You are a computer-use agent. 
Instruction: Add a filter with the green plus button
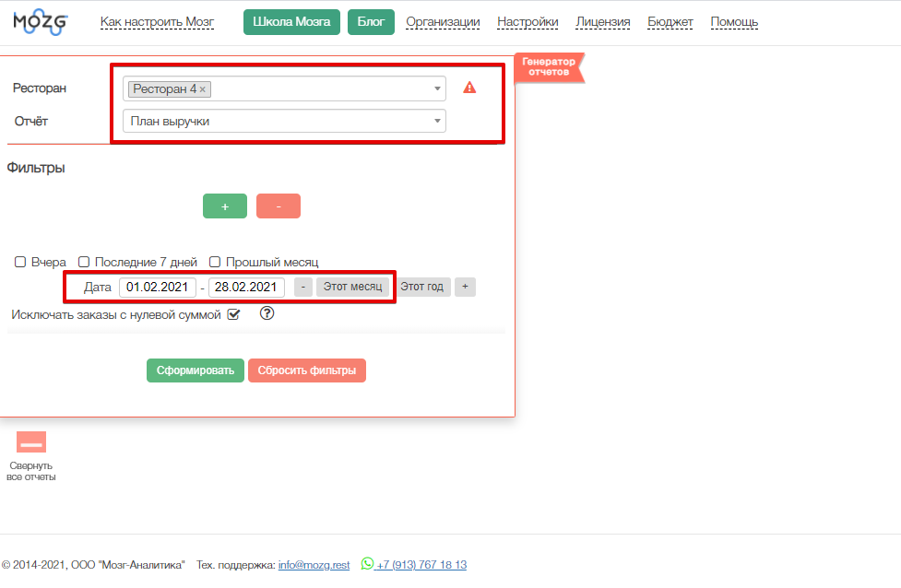point(225,206)
